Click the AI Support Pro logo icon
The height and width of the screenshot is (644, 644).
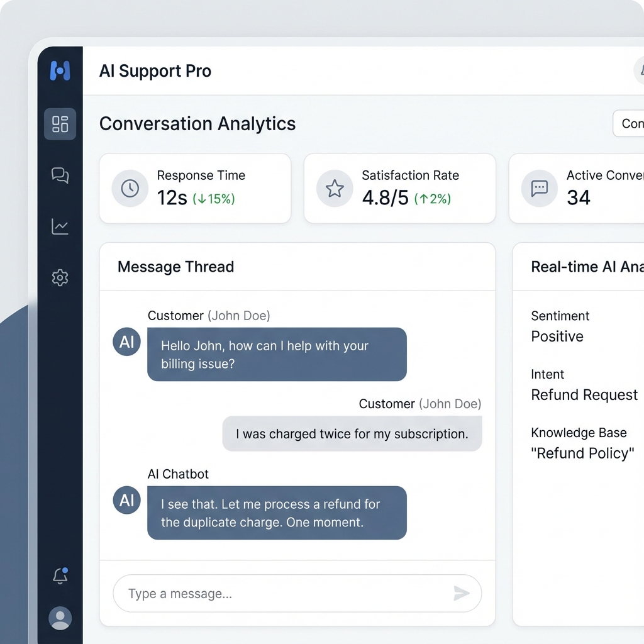point(60,70)
